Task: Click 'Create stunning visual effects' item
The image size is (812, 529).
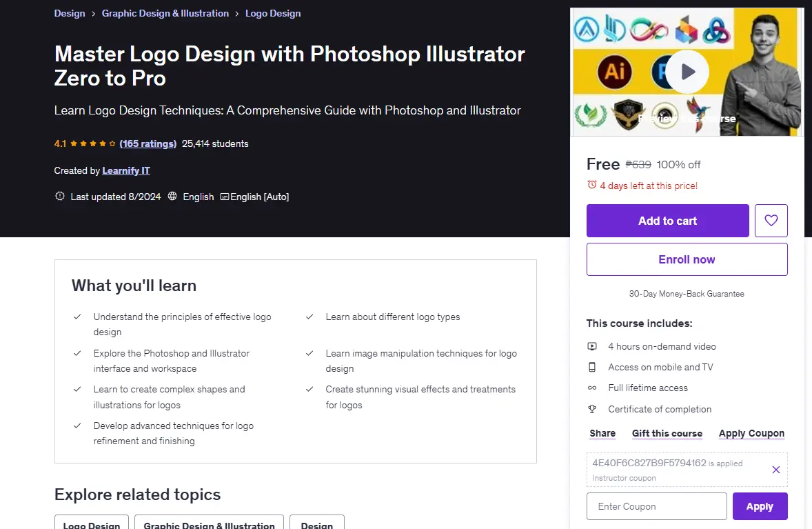Action: tap(420, 397)
